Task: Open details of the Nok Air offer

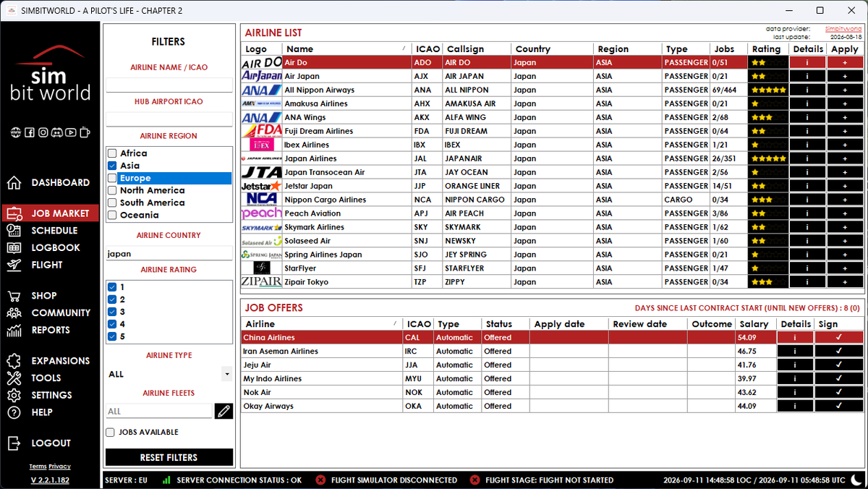Action: point(796,393)
